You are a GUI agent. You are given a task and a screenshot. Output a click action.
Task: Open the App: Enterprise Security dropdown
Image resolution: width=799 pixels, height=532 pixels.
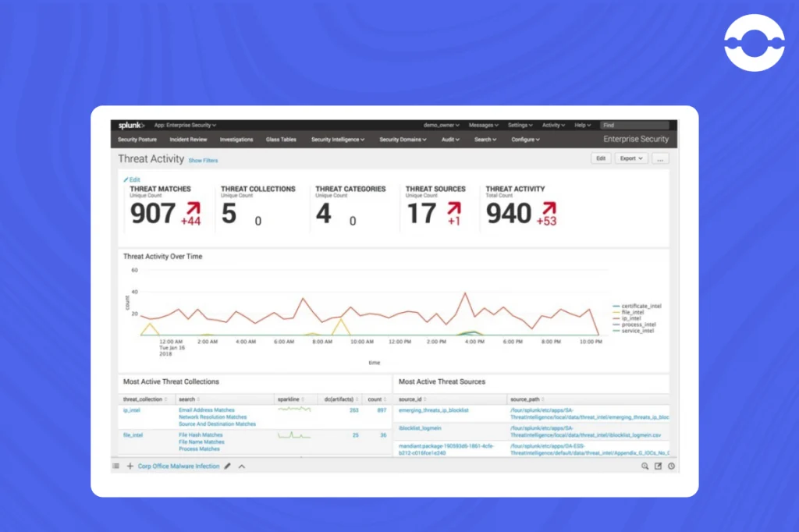click(x=185, y=126)
